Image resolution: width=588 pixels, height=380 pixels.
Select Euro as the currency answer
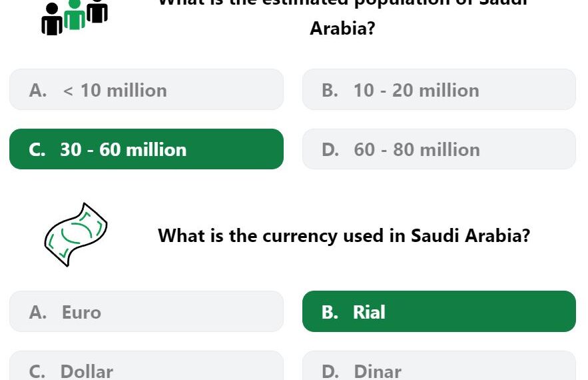tap(147, 311)
